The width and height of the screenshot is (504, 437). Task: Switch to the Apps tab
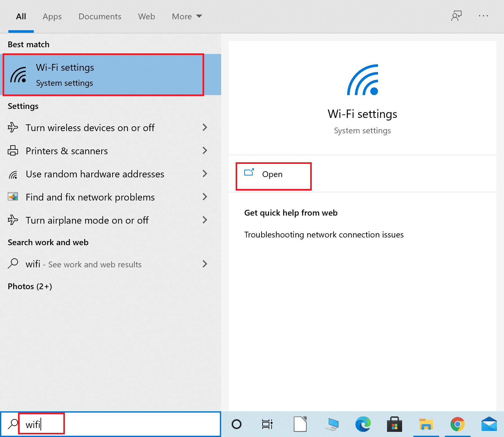click(x=52, y=16)
